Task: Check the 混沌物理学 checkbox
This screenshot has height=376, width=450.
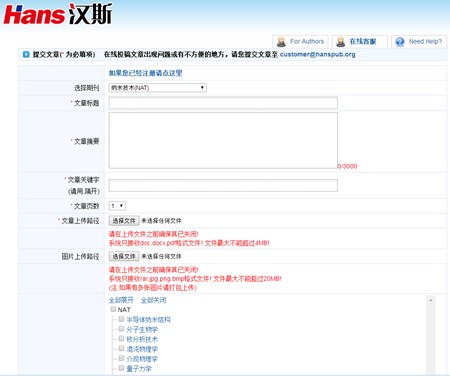Action: pyautogui.click(x=121, y=349)
